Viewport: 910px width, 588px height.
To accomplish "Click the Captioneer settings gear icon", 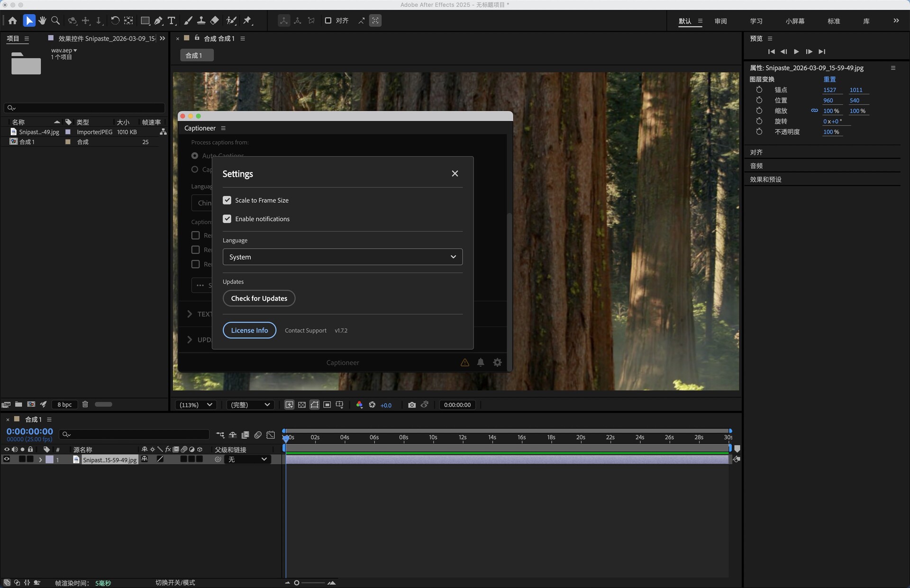I will tap(497, 362).
